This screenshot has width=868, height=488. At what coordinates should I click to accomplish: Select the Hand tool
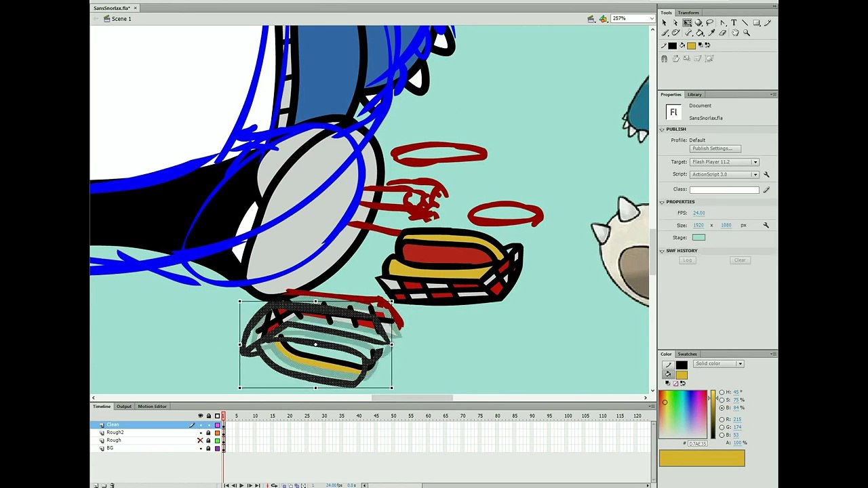pos(736,33)
